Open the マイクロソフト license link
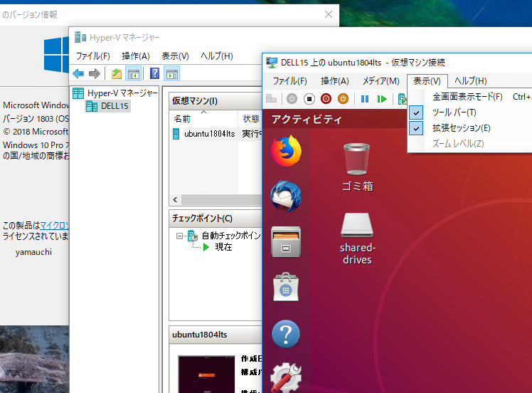Screen dimensions: 532x393 [55, 225]
